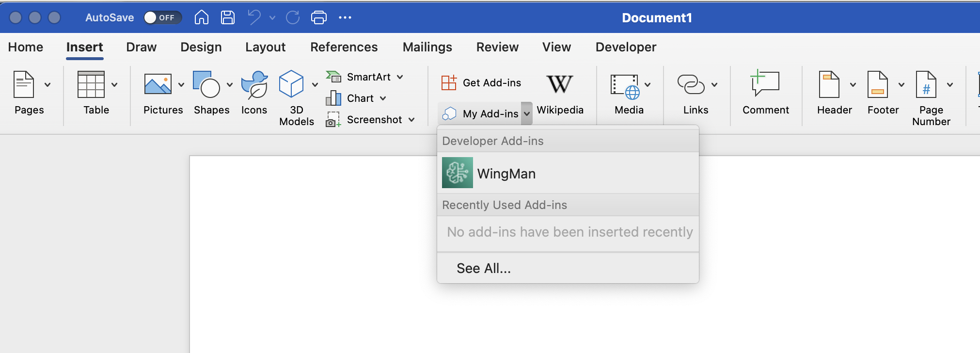Screen dimensions: 980x353
Task: Toggle the AutoSave switch
Action: pos(162,17)
